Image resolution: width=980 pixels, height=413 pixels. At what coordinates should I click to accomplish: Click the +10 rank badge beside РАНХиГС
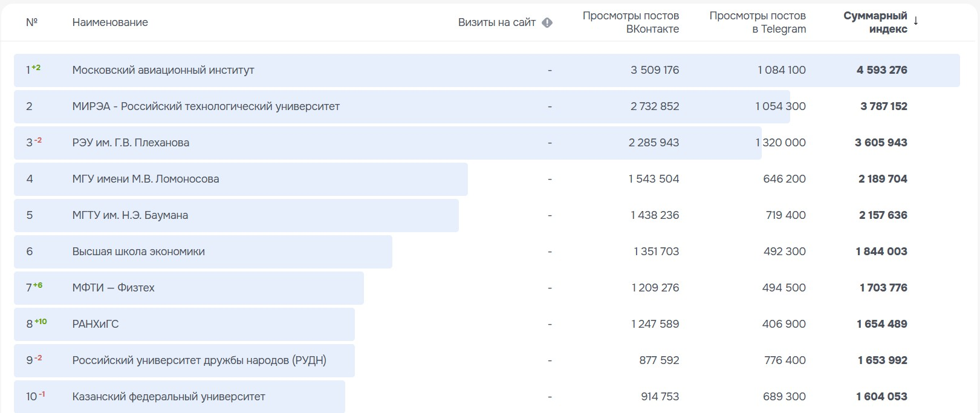click(x=41, y=322)
